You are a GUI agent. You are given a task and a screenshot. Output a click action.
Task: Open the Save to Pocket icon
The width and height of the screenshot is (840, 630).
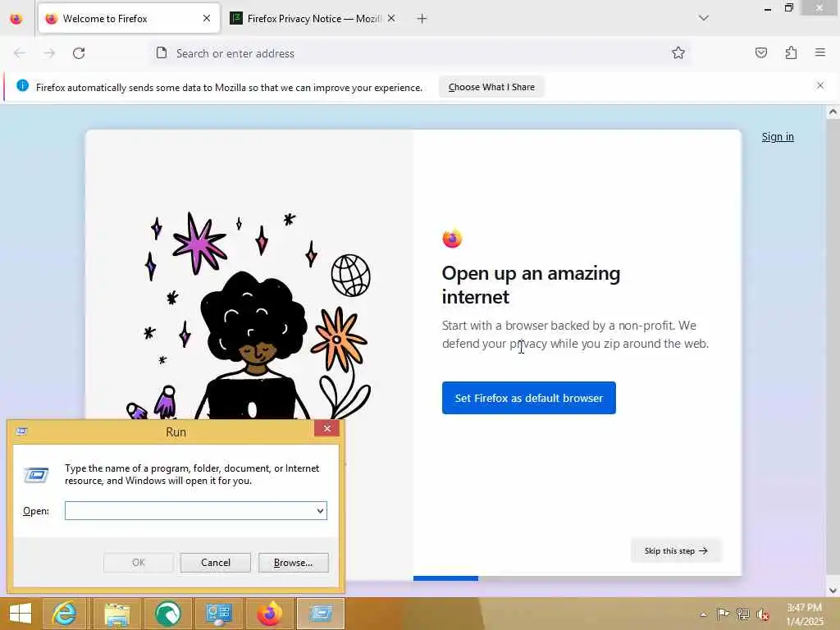click(760, 52)
